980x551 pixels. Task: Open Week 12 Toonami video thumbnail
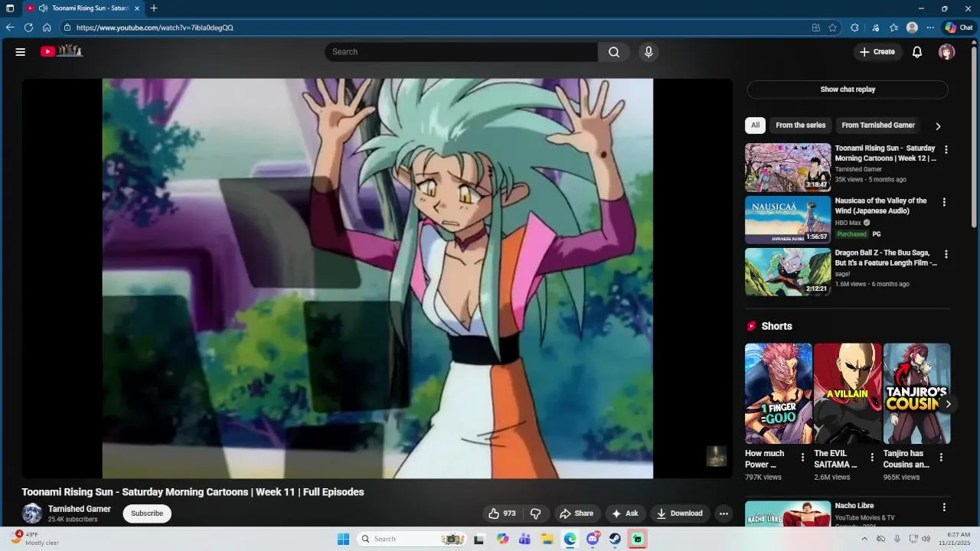(788, 167)
